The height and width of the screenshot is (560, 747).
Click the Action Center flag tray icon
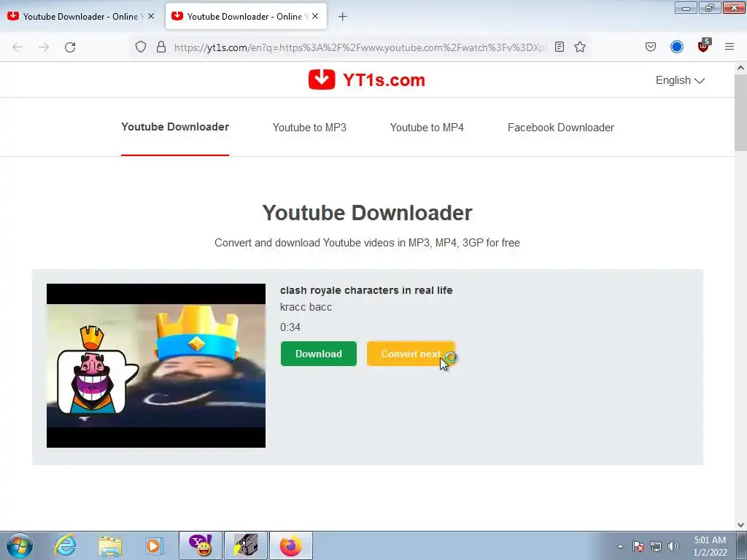point(638,546)
